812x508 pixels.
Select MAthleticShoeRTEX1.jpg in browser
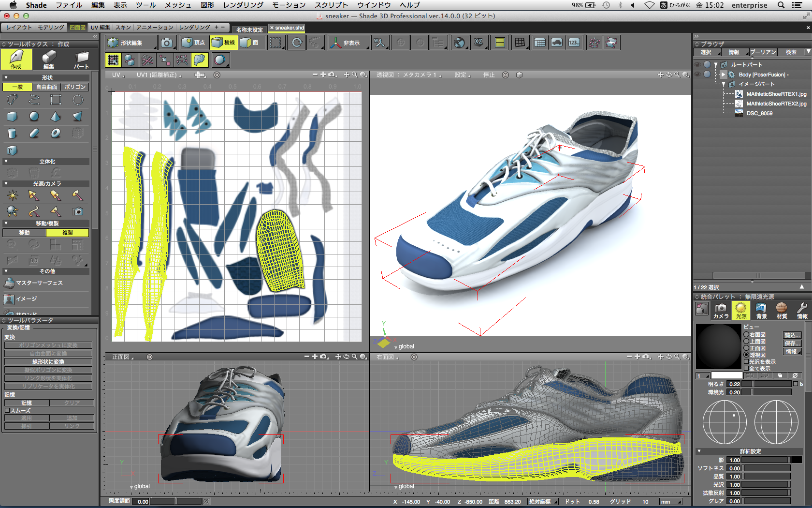point(776,94)
